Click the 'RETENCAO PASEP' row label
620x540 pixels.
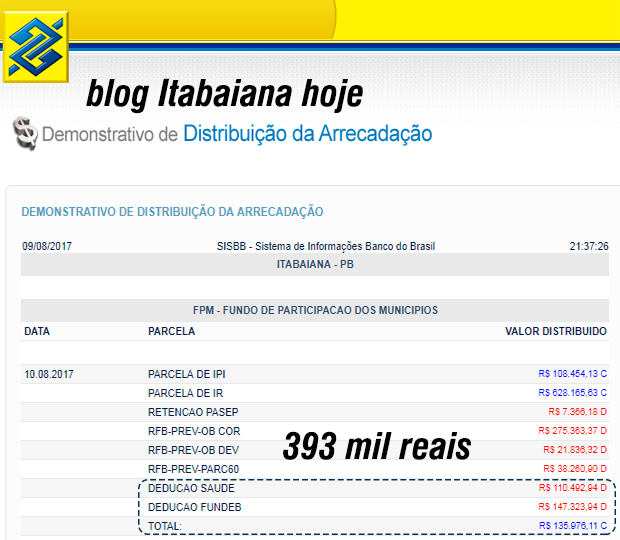tap(193, 412)
